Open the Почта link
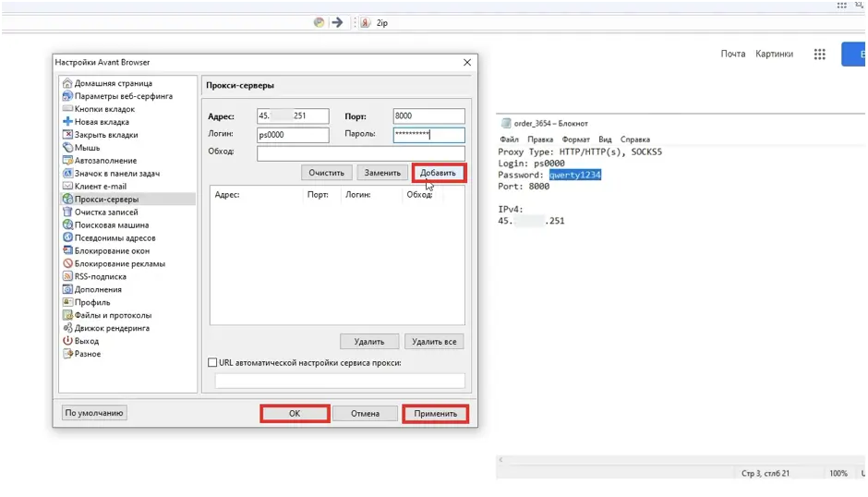 coord(732,55)
